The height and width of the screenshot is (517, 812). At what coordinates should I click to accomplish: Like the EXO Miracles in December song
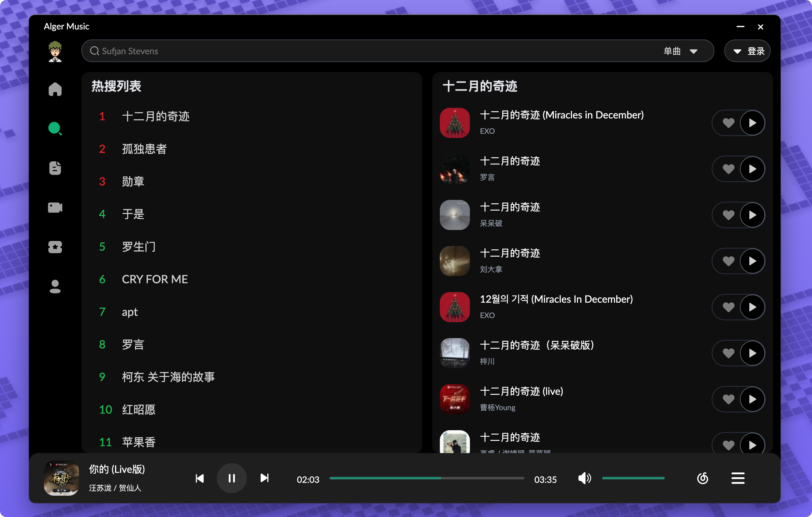click(728, 123)
